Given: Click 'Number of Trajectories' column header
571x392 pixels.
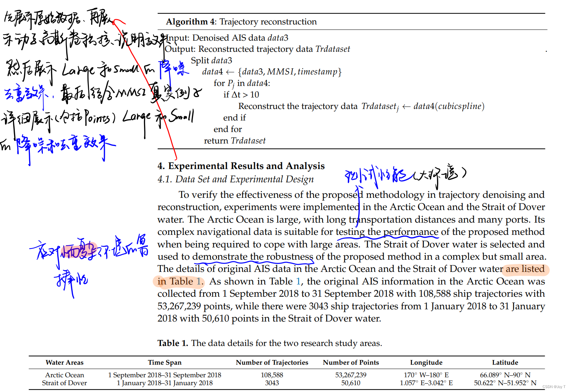Looking at the screenshot, I should [x=272, y=363].
